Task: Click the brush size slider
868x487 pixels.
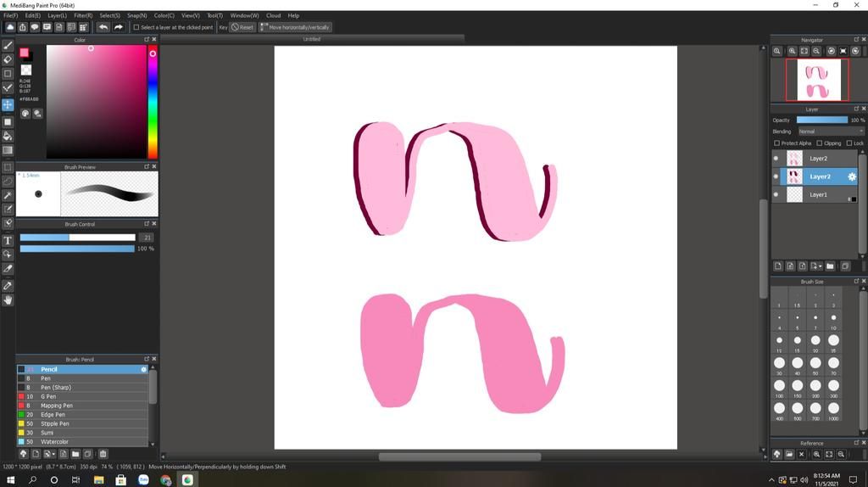Action: tap(77, 238)
